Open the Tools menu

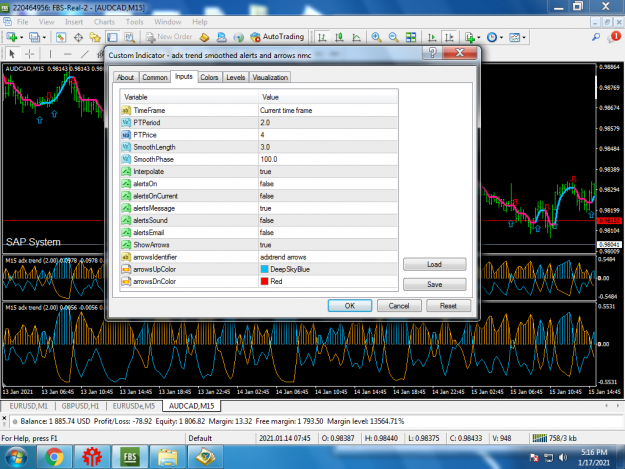[x=134, y=22]
